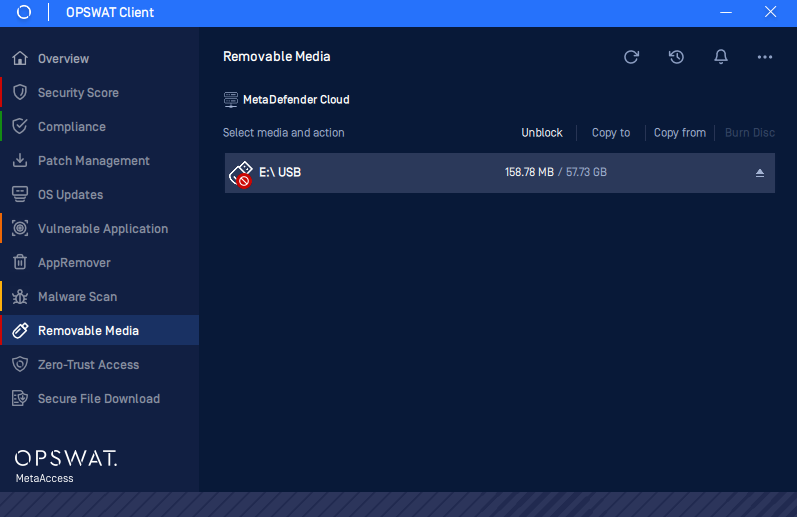
Task: Click the OPSWAT MetaAccess logo
Action: pos(65,466)
